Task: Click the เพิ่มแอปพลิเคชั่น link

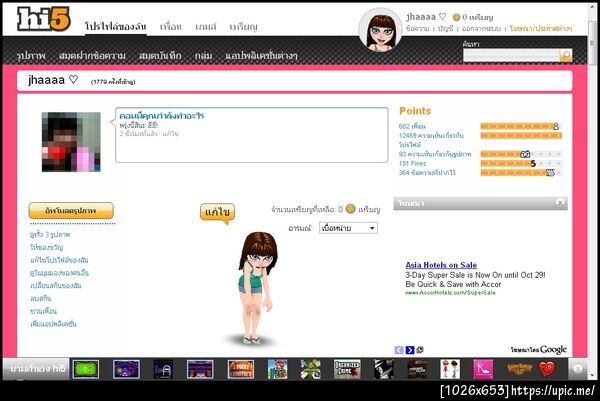Action: pyautogui.click(x=53, y=324)
